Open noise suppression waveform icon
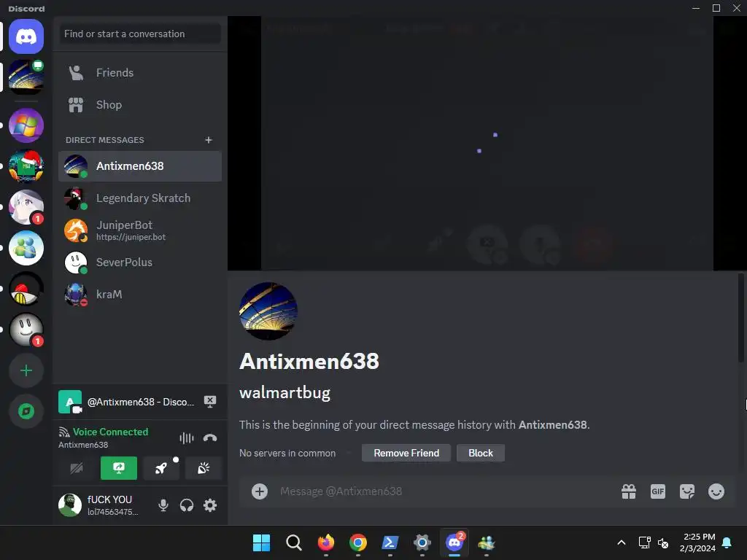This screenshot has width=747, height=560. coord(186,438)
